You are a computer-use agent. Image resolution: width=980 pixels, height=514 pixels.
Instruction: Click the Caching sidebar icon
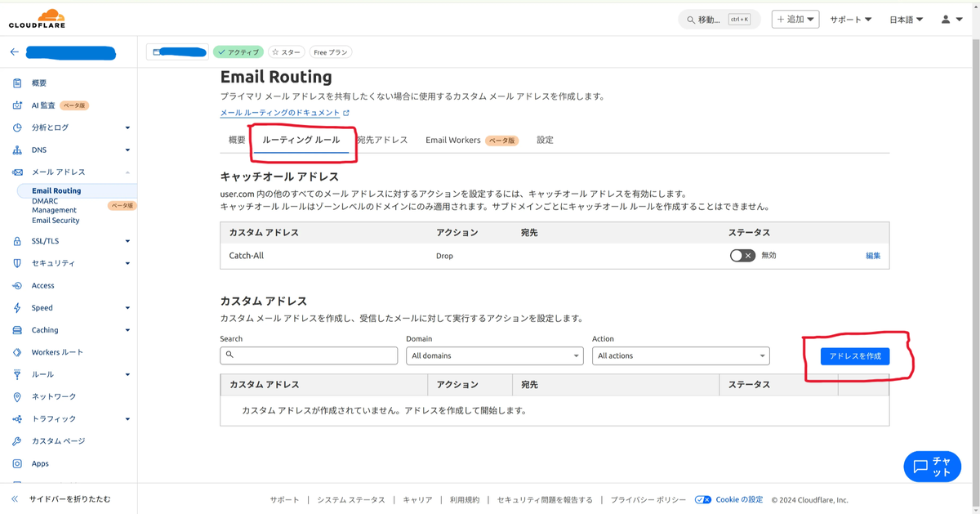pos(17,330)
